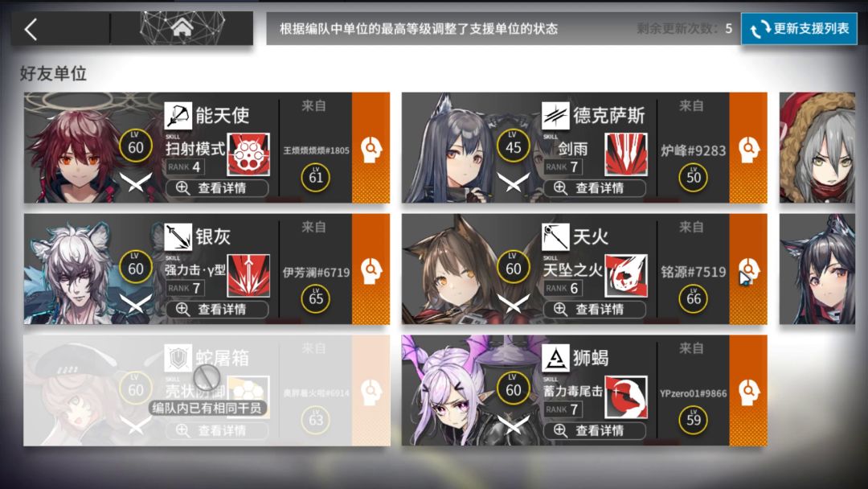Select the orange profile icon on 能天使's card

tap(371, 149)
